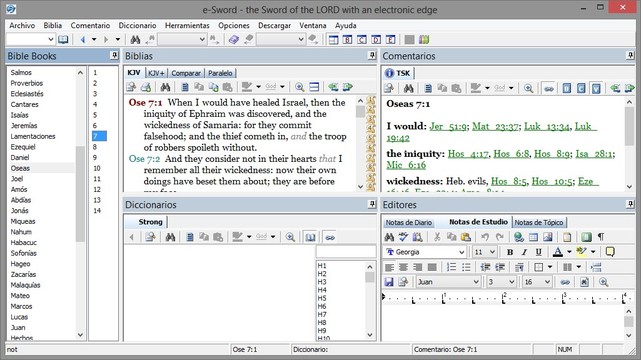Click the bulleted list icon in Editores
The image size is (641, 360).
tap(466, 267)
